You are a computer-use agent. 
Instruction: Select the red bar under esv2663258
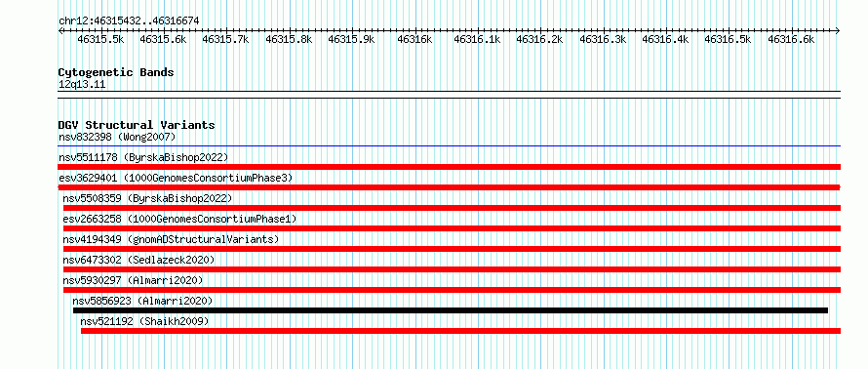coord(452,228)
